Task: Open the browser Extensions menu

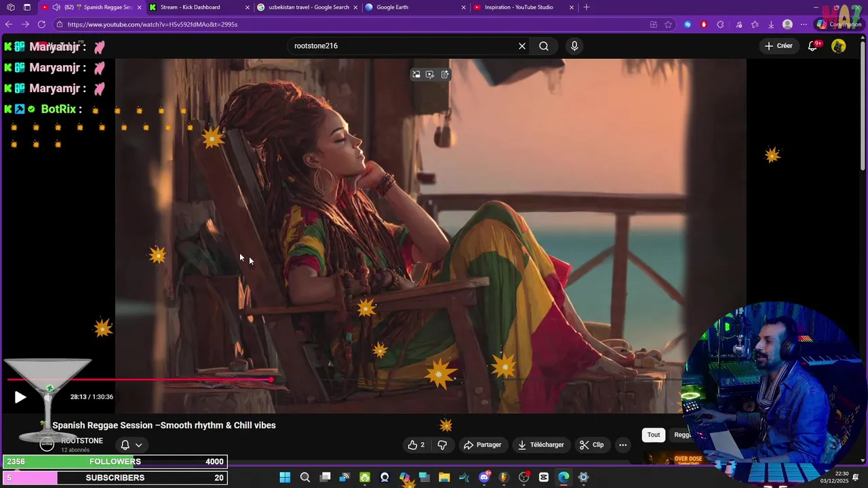Action: [720, 24]
